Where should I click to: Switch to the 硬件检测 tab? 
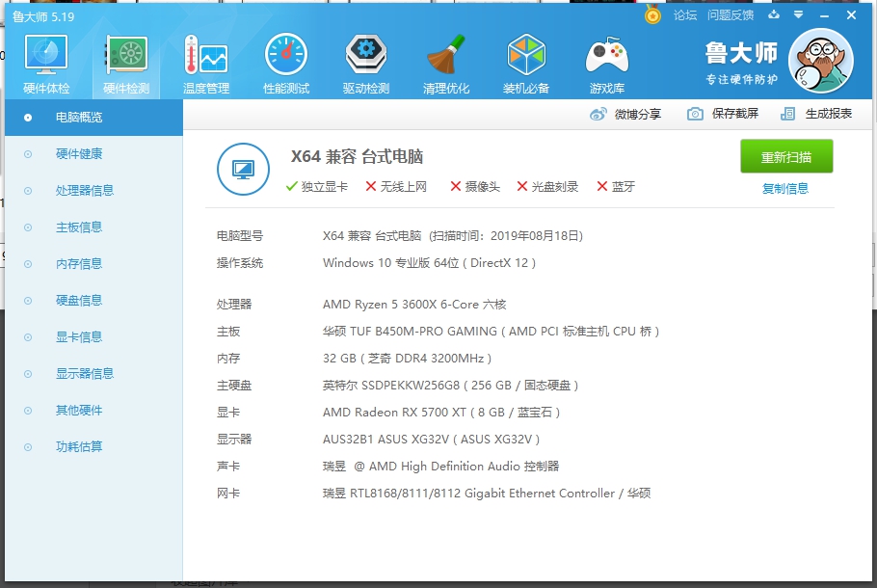124,61
